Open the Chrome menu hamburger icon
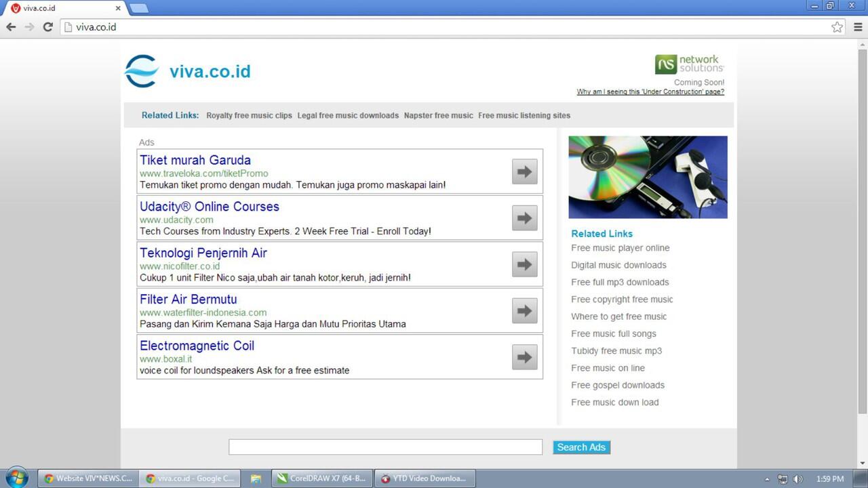Screen dimensions: 868x488 (858, 27)
